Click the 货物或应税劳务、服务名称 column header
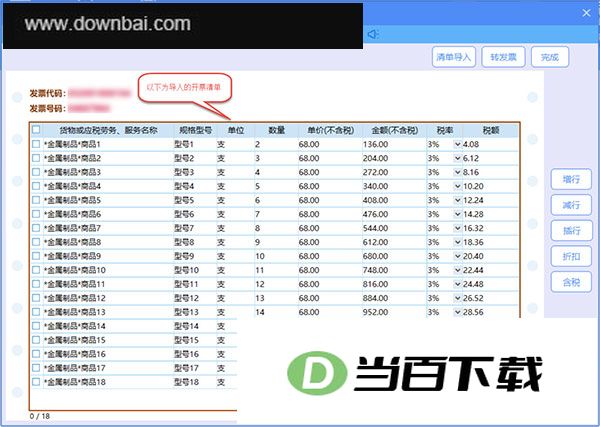Viewport: 600px width, 427px height. 108,130
